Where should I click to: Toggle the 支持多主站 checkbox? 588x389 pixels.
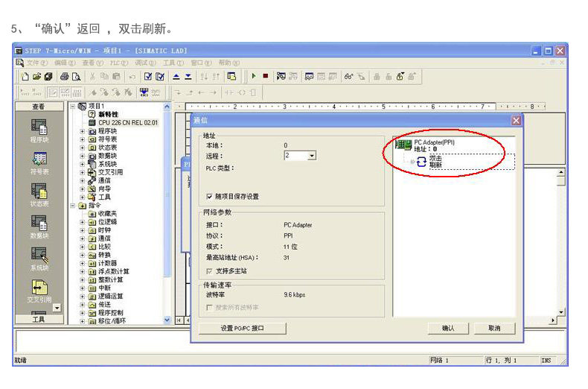(x=209, y=271)
